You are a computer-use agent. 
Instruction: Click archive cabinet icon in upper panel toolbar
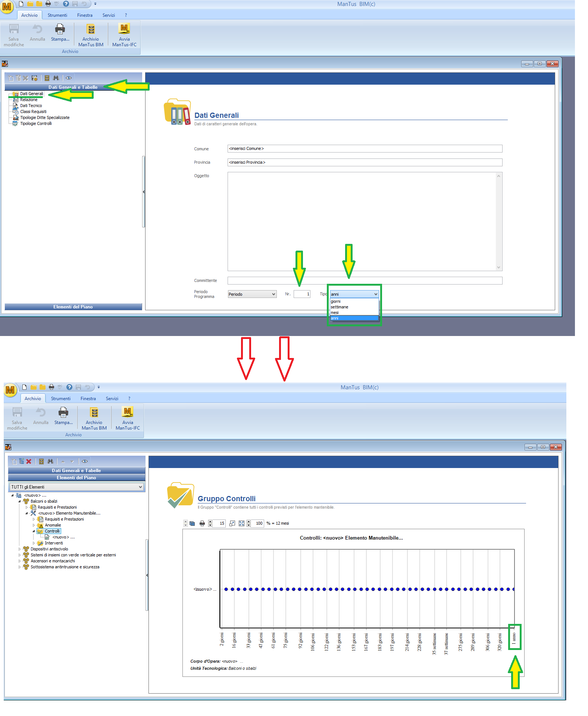(x=47, y=78)
